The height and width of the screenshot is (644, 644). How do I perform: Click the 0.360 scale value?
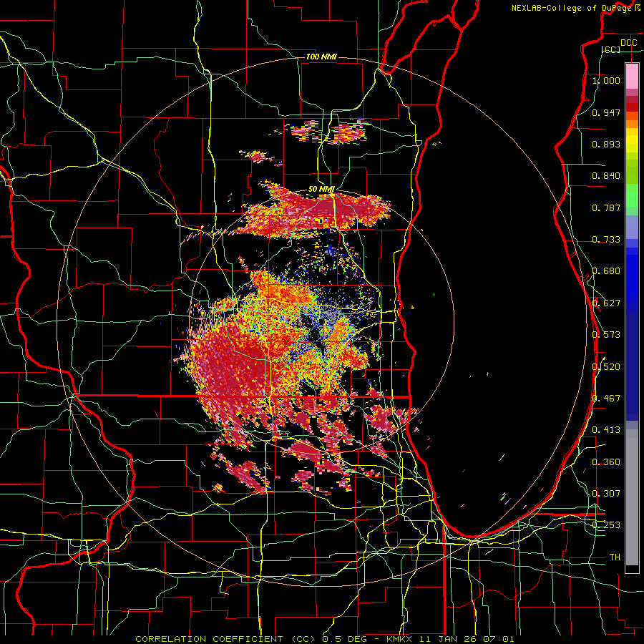point(606,462)
